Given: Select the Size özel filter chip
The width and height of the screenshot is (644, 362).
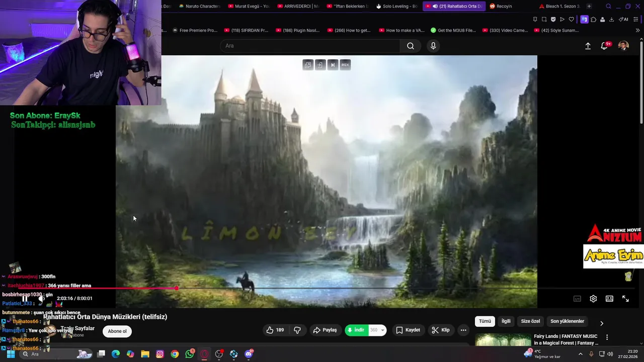Looking at the screenshot, I should click(530, 321).
